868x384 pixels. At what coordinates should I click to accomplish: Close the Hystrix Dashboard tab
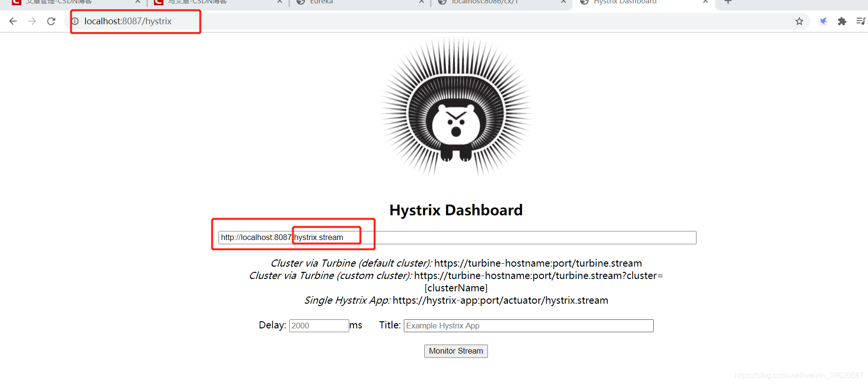tap(706, 2)
